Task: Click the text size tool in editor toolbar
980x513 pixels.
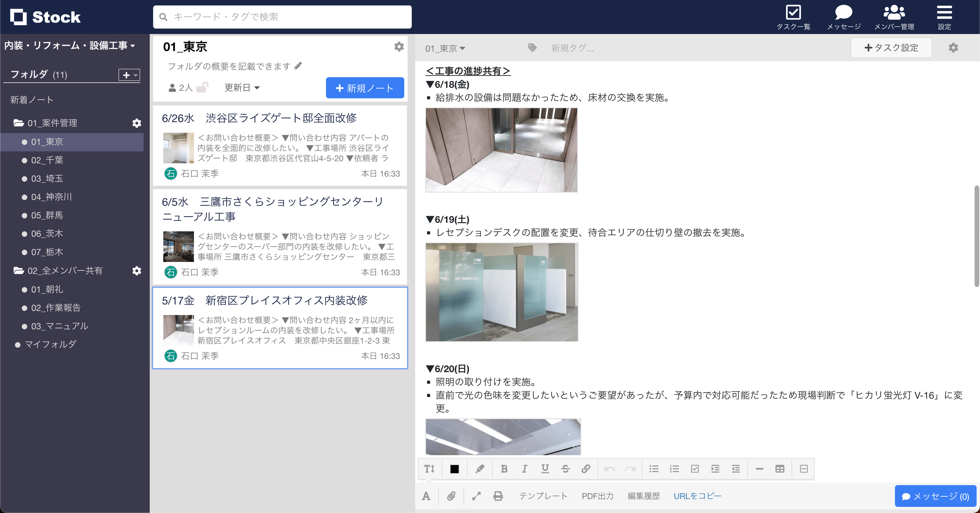Action: click(429, 468)
